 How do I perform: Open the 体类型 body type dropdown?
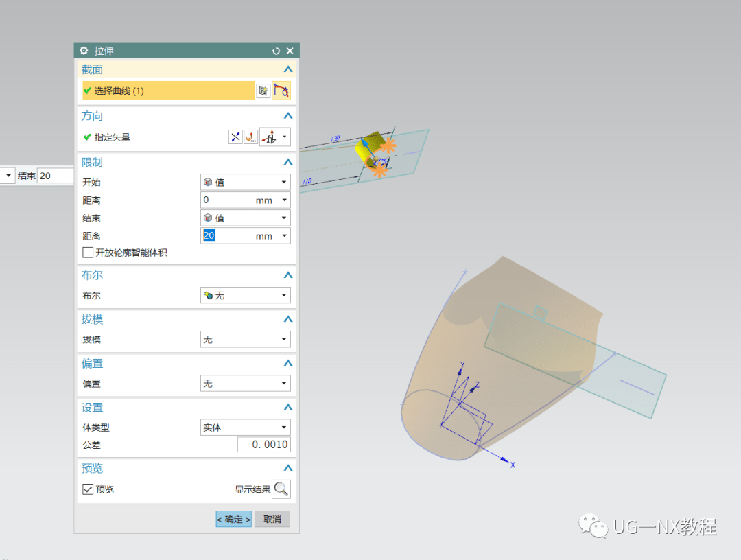[x=245, y=428]
